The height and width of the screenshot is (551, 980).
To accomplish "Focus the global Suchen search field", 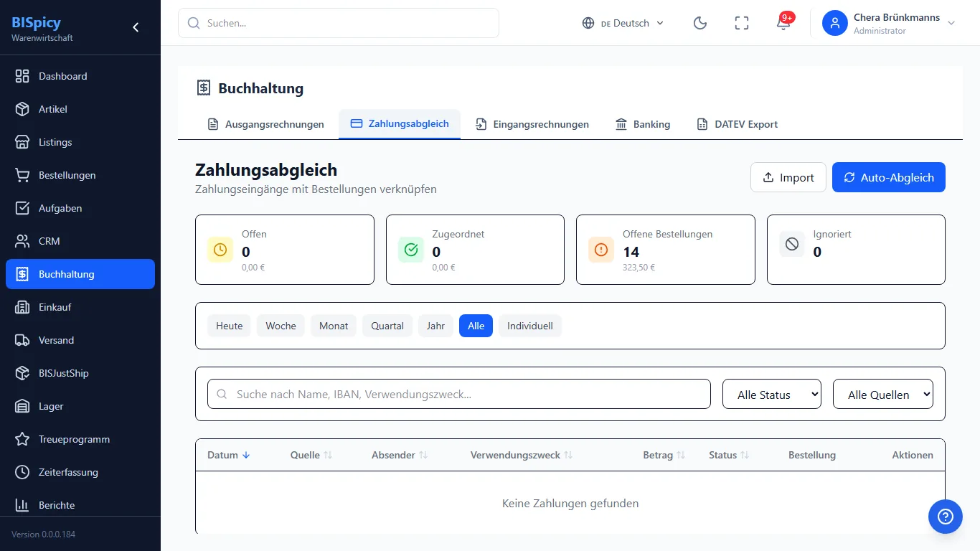I will [x=339, y=23].
